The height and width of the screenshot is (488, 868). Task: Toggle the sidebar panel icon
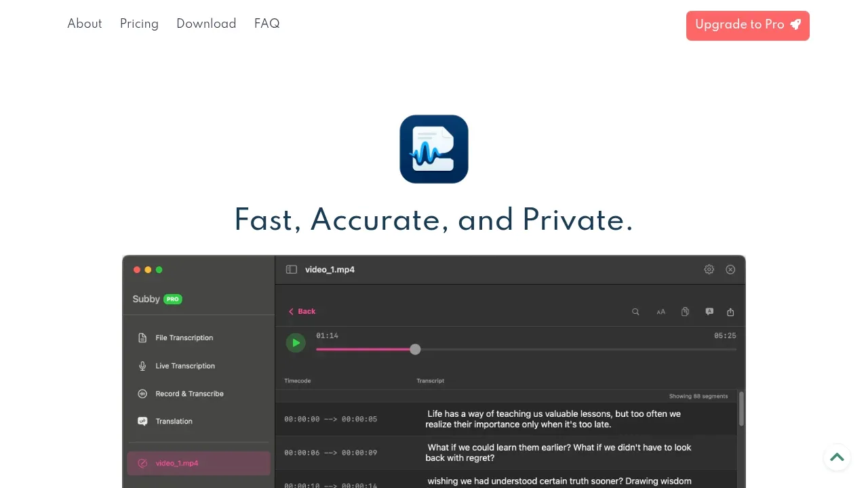(x=292, y=269)
